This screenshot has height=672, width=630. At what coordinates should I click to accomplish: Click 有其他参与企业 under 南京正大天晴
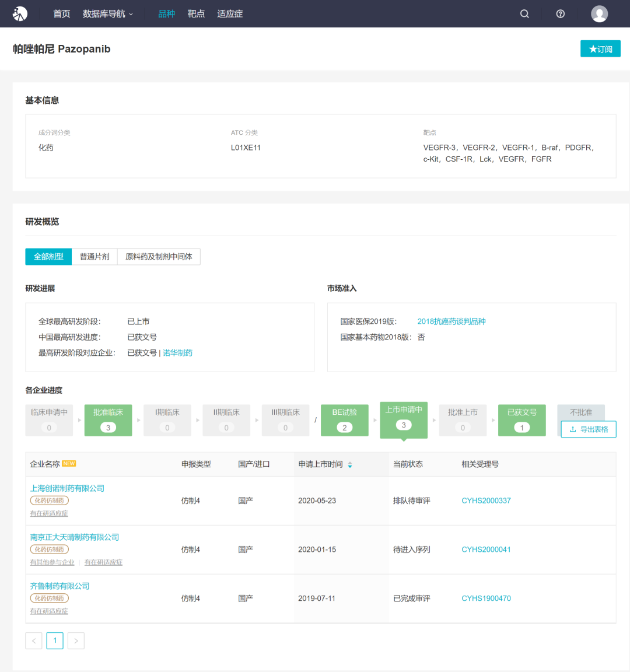(x=52, y=562)
